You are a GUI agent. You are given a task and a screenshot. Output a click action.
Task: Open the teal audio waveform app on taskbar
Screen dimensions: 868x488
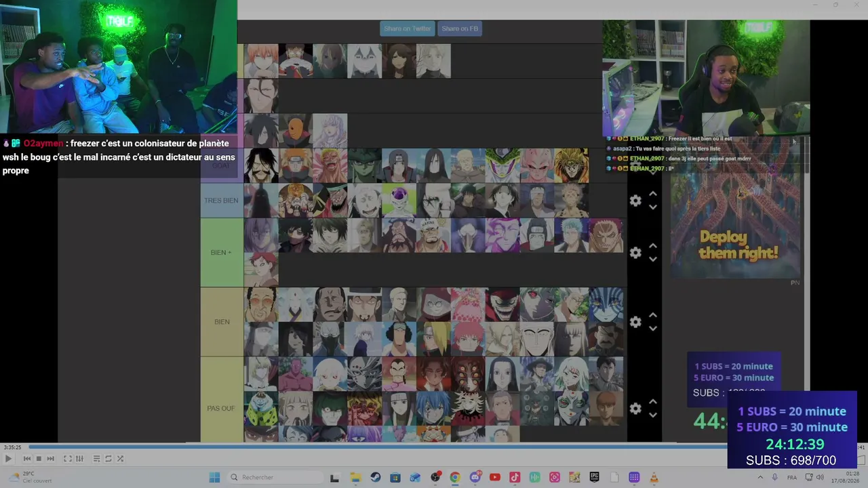(x=535, y=477)
